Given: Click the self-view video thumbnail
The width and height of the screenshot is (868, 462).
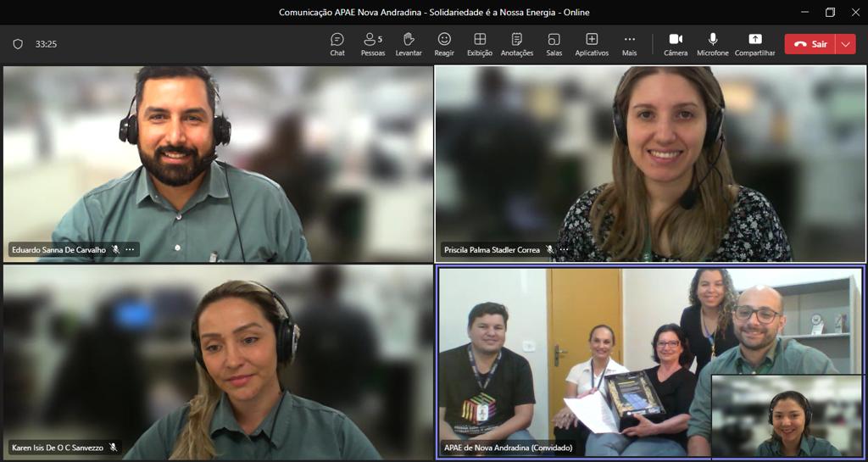Looking at the screenshot, I should tap(787, 416).
